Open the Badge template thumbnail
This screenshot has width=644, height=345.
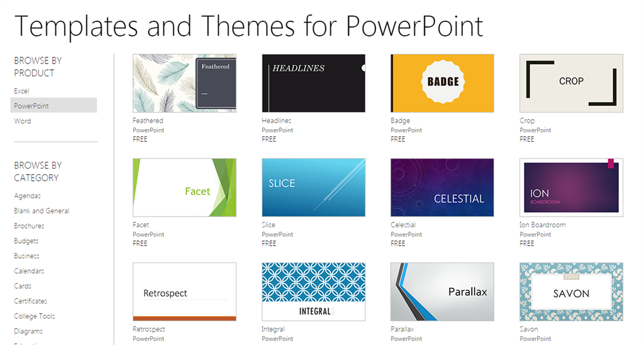(442, 83)
